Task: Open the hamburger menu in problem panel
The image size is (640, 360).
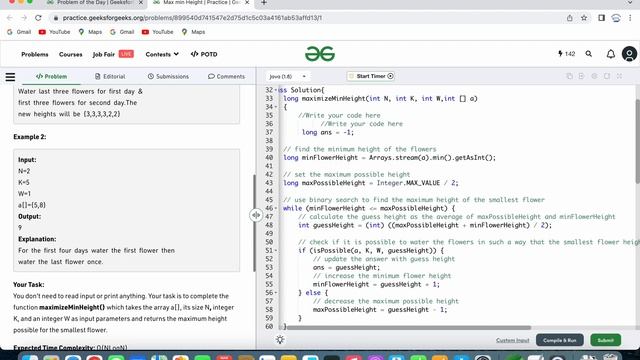Action: (10, 77)
